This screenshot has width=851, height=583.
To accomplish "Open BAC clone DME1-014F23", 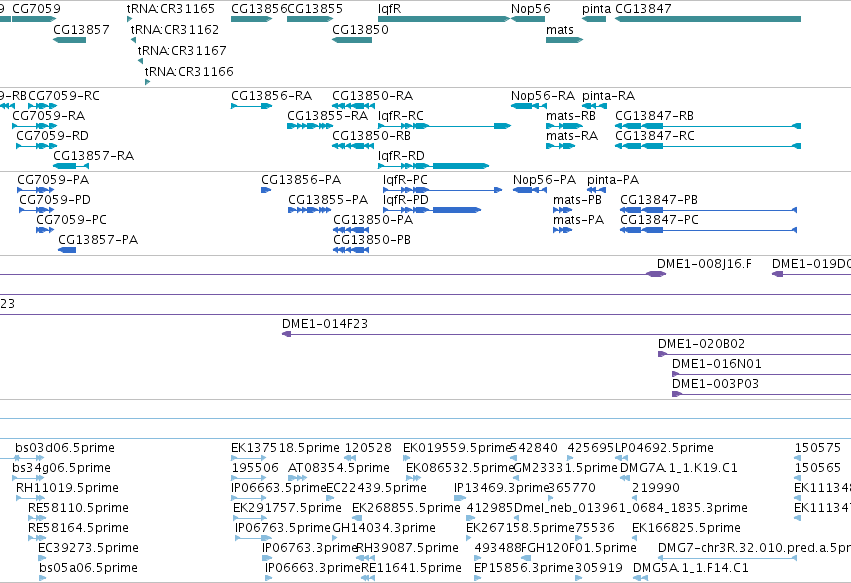I will point(325,324).
